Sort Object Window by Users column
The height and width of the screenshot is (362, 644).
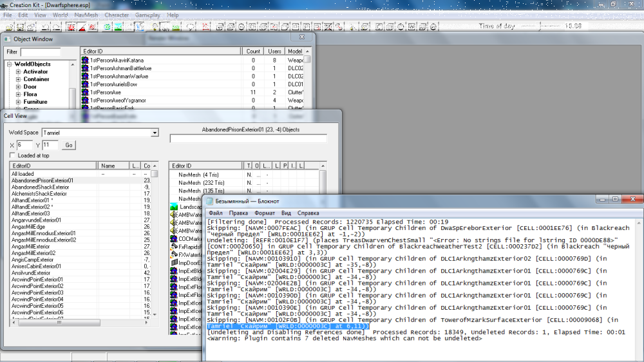click(274, 52)
